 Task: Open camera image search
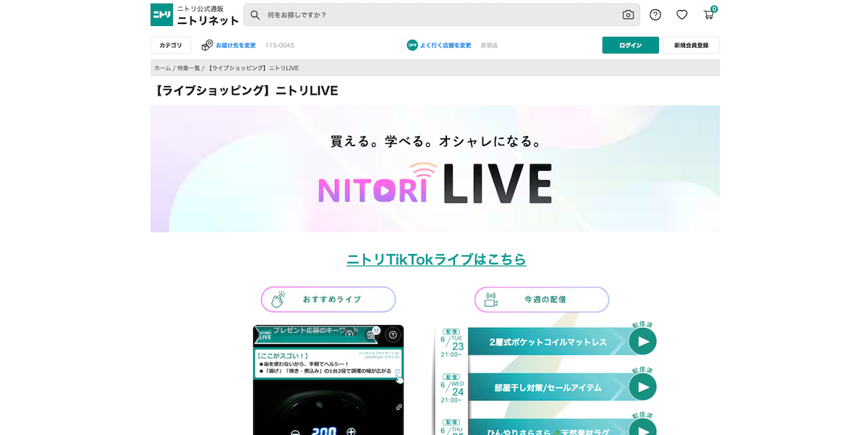pyautogui.click(x=628, y=14)
